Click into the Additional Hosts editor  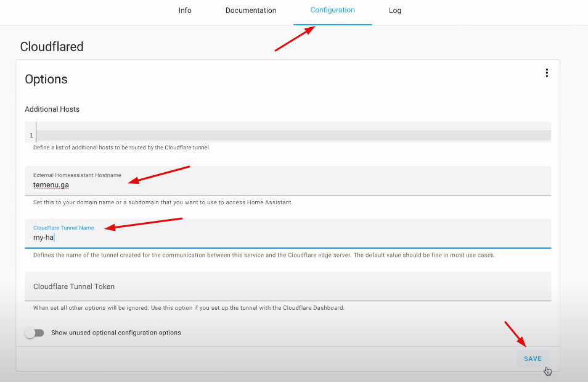(x=288, y=132)
